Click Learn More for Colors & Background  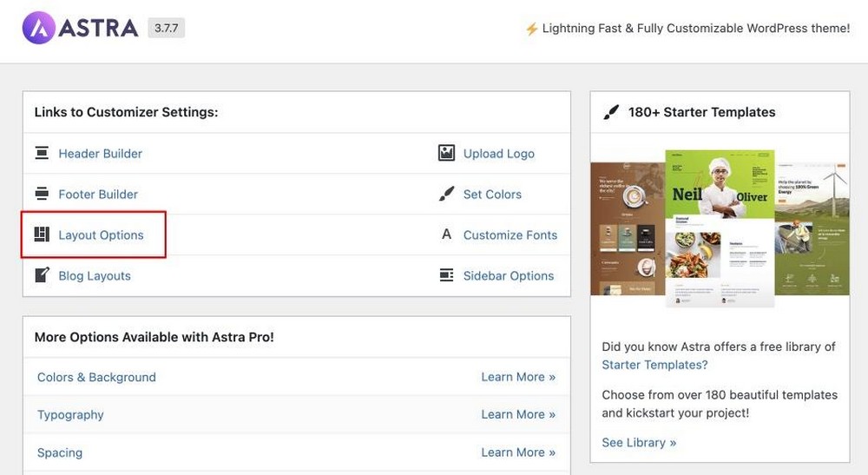coord(518,377)
